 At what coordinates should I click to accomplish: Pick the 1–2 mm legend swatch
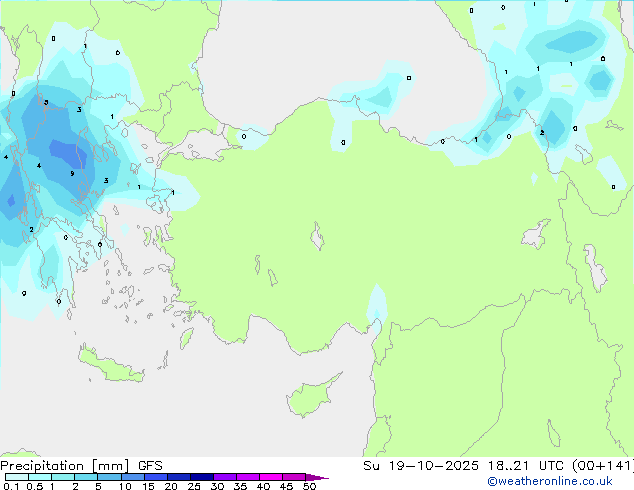(63, 477)
